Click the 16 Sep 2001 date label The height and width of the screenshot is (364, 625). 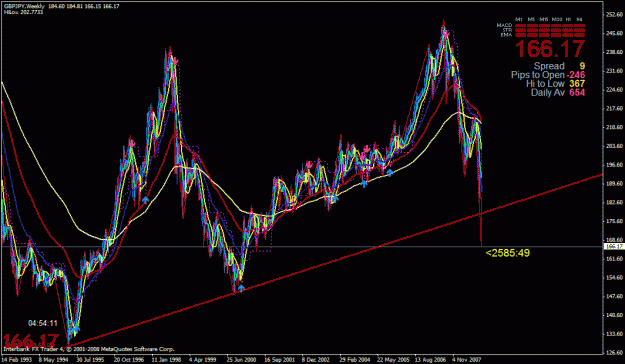pyautogui.click(x=279, y=359)
